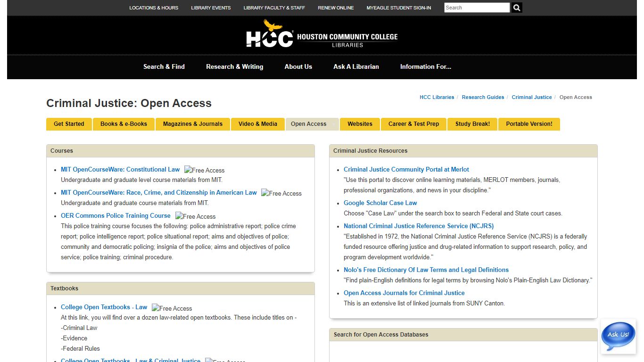Screen dimensions: 644x362
Task: Open the Renew Online link
Action: [x=336, y=8]
